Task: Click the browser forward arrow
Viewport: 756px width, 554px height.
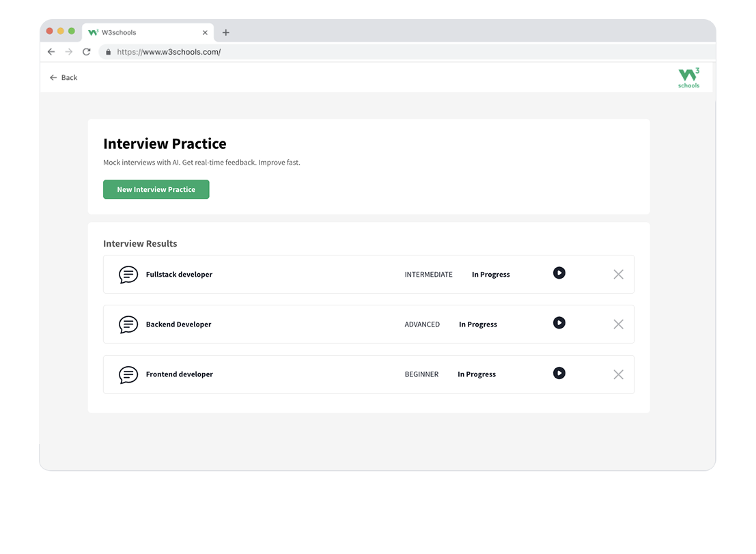Action: click(x=68, y=52)
